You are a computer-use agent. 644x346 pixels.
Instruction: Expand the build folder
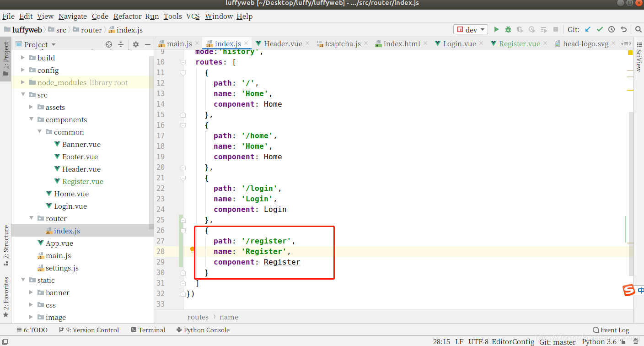[23, 58]
